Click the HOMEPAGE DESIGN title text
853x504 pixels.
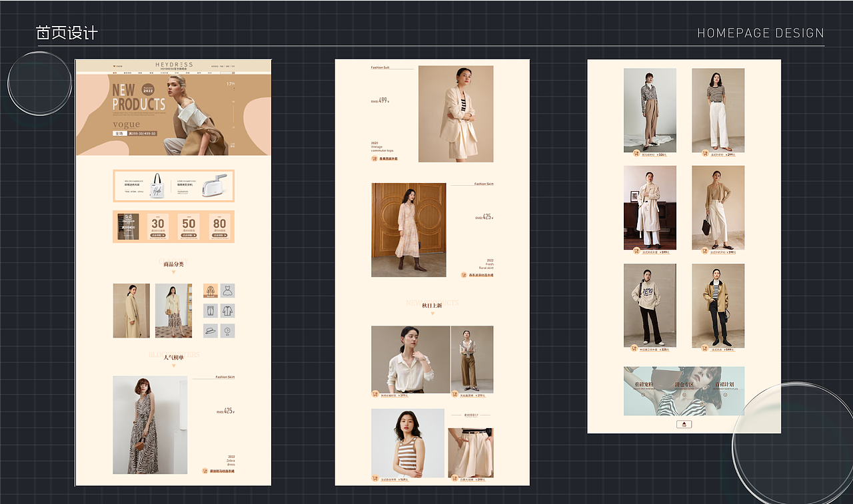pos(760,33)
